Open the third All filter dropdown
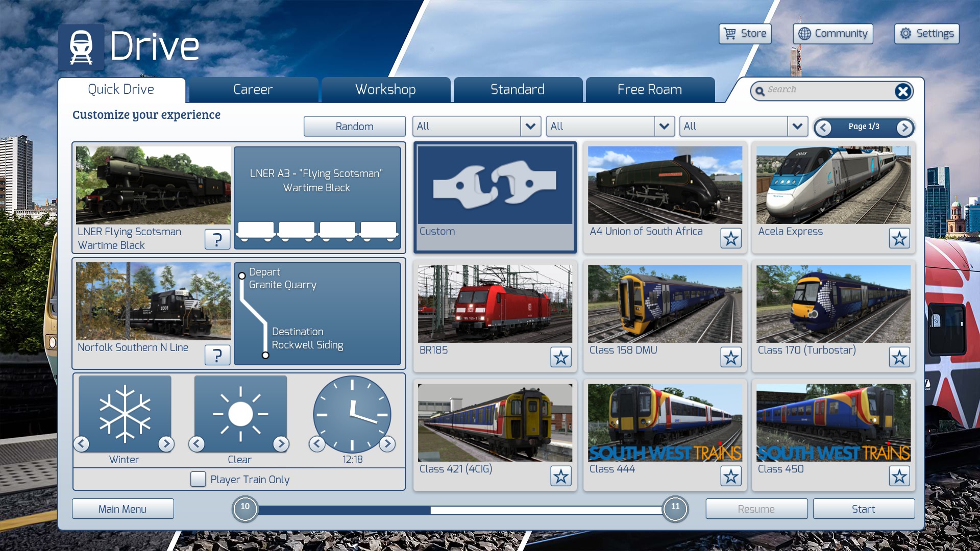 [x=797, y=126]
